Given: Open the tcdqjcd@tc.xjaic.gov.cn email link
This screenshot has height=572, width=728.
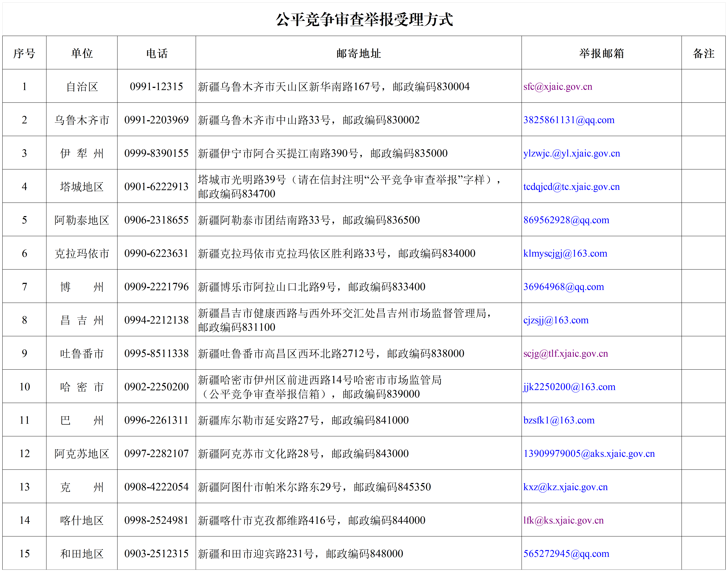Looking at the screenshot, I should pos(571,187).
